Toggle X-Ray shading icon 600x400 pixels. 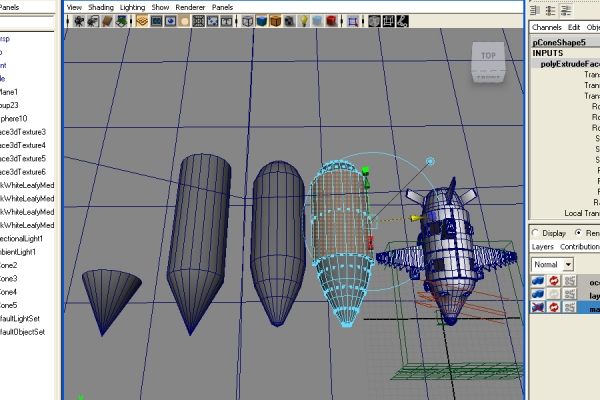pos(374,21)
